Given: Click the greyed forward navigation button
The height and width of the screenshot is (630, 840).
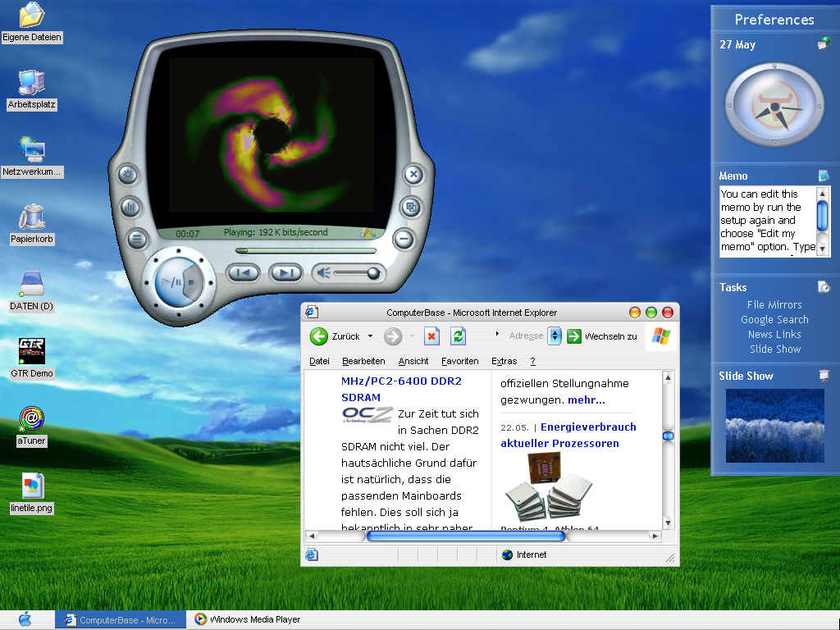Looking at the screenshot, I should [393, 336].
